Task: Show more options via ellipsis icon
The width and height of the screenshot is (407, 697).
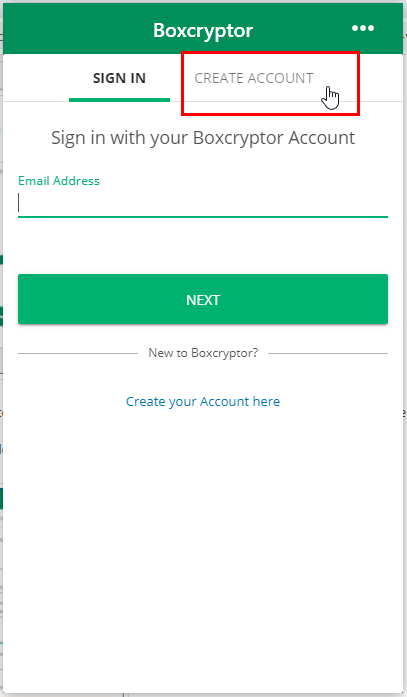Action: click(x=363, y=28)
